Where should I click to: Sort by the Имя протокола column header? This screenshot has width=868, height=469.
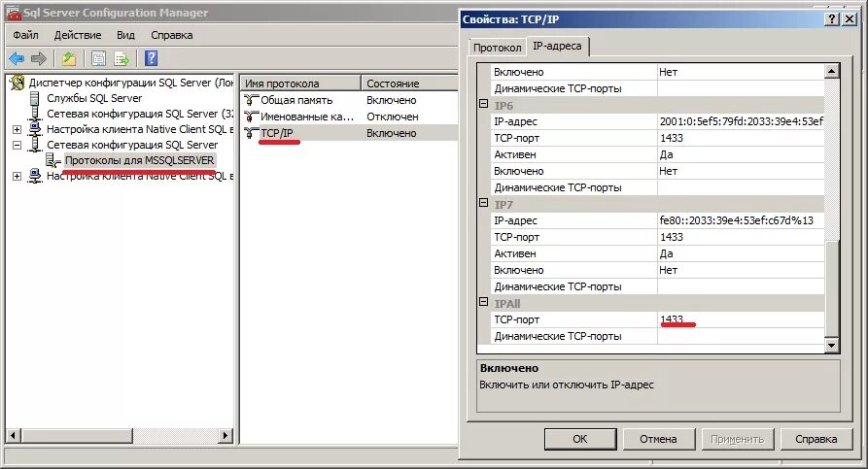[x=300, y=84]
